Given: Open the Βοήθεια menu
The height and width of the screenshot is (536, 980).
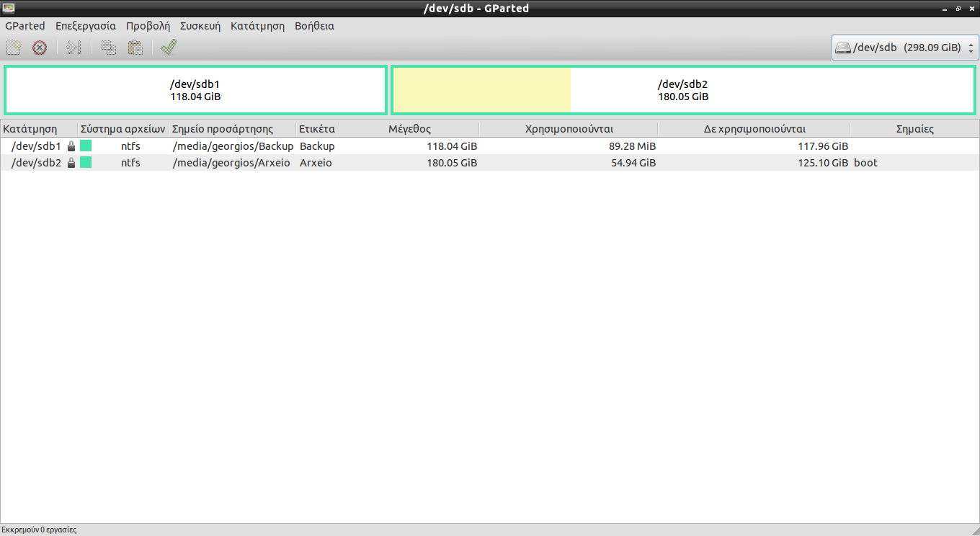Looking at the screenshot, I should click(314, 26).
